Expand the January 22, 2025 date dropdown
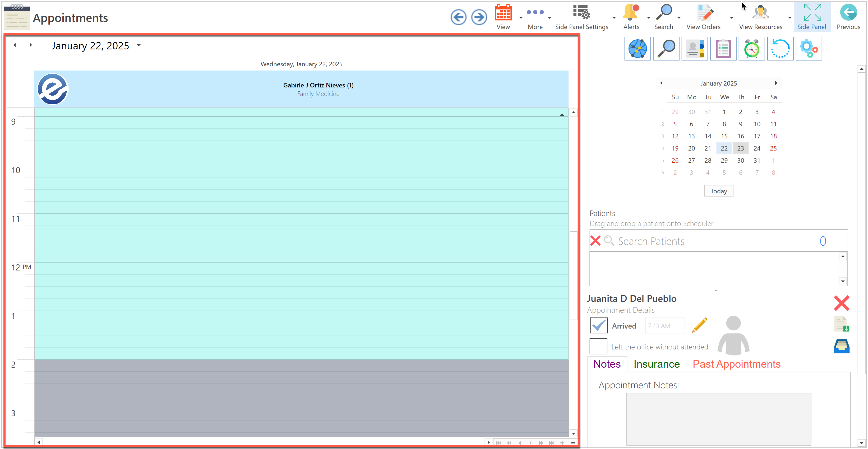The image size is (868, 449). [139, 45]
